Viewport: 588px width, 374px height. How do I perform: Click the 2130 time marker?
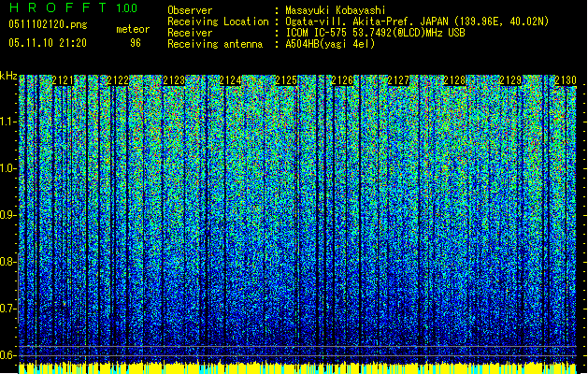click(566, 80)
